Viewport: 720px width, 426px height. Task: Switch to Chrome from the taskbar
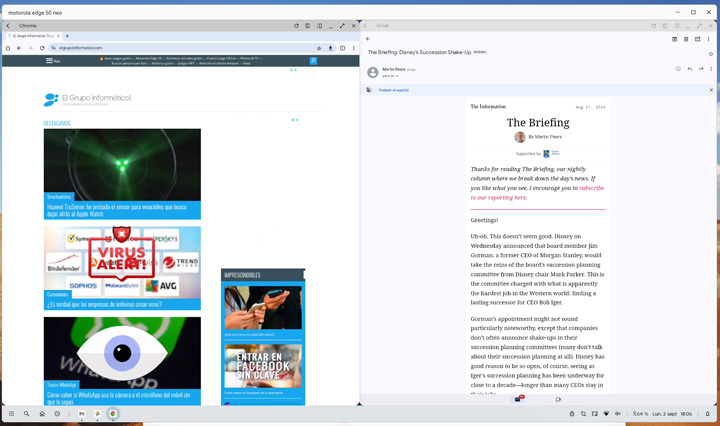pos(113,414)
